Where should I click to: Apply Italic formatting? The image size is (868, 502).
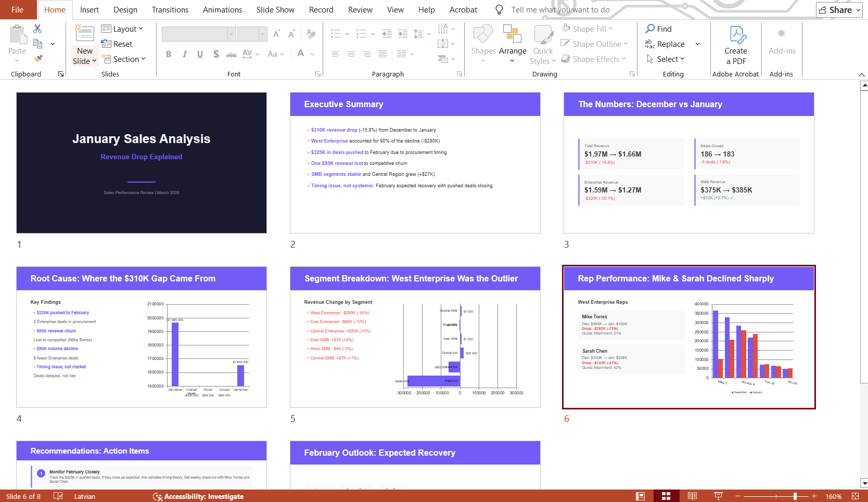coord(184,54)
